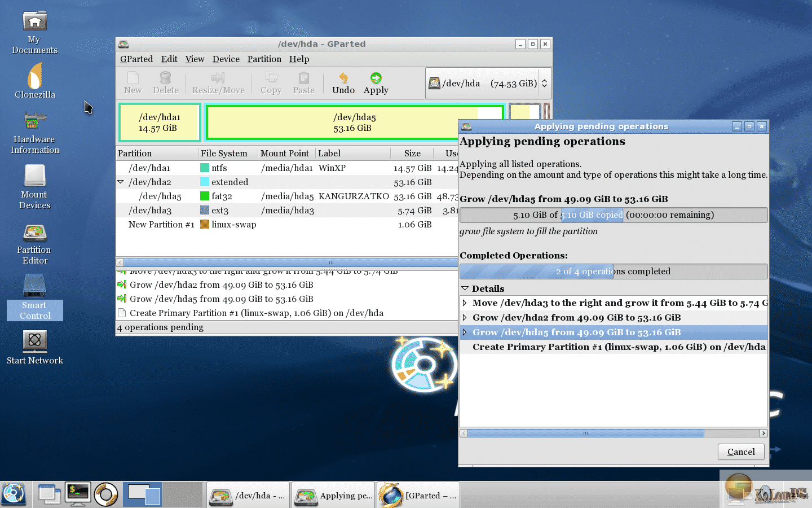Click the ext3 color swatch for /dev/hda3

click(x=205, y=210)
